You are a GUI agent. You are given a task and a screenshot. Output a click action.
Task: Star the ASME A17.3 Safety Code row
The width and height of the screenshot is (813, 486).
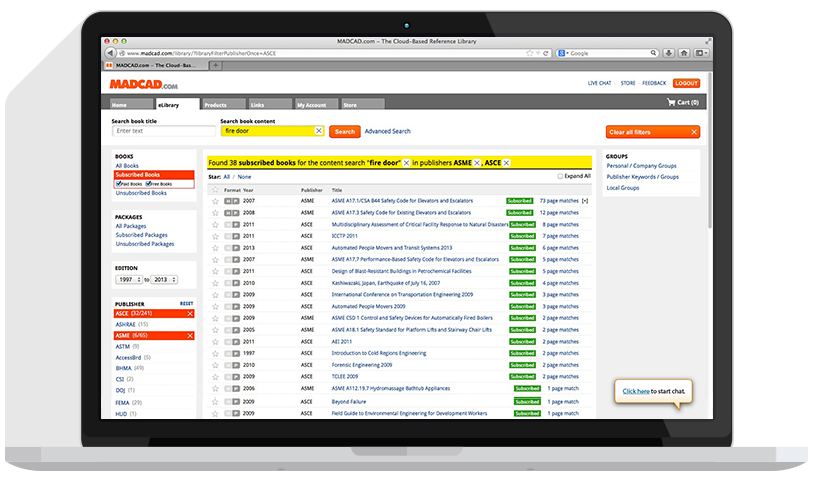pos(215,213)
